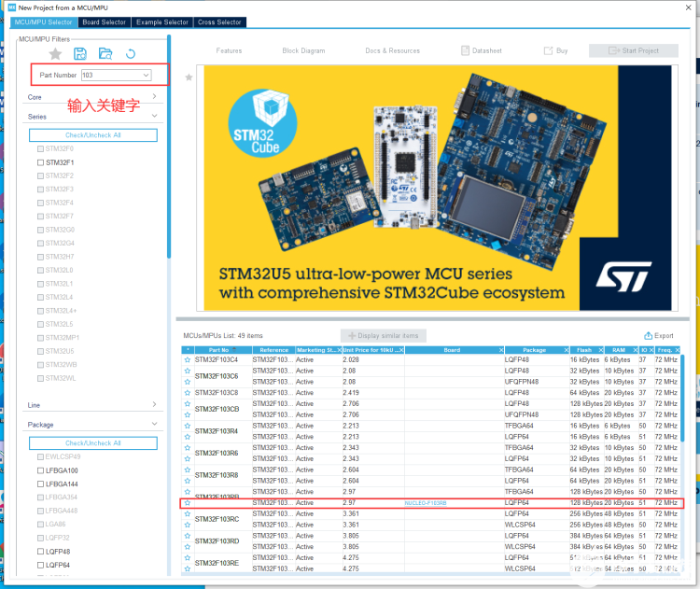Star the STM32F103C4 row as favorite

point(187,359)
